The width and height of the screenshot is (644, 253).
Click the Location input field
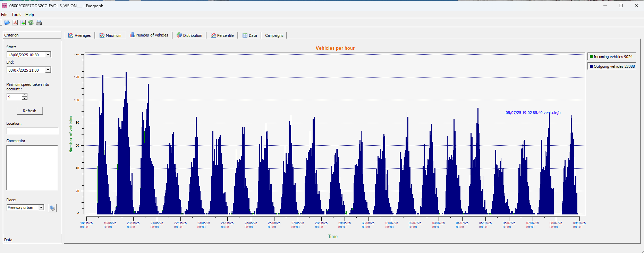tap(32, 131)
